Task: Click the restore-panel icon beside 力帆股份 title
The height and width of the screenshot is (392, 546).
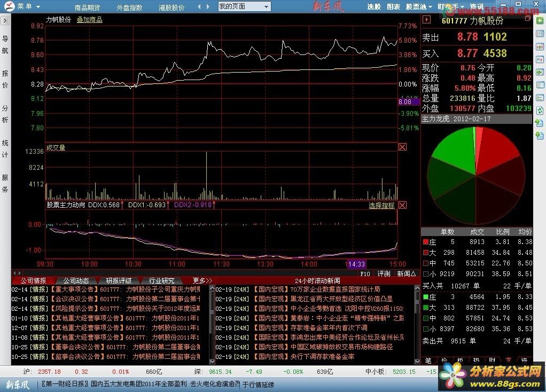Action: (527, 18)
